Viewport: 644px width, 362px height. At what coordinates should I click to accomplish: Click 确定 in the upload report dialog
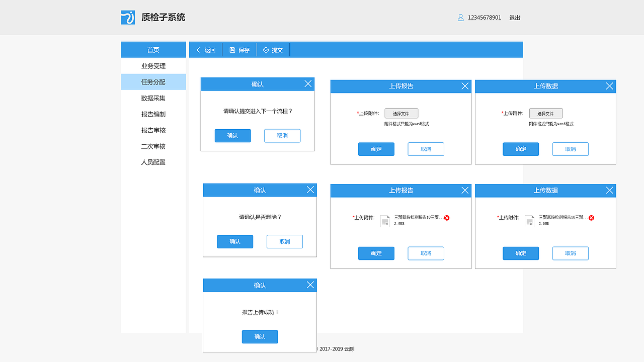[x=376, y=149]
